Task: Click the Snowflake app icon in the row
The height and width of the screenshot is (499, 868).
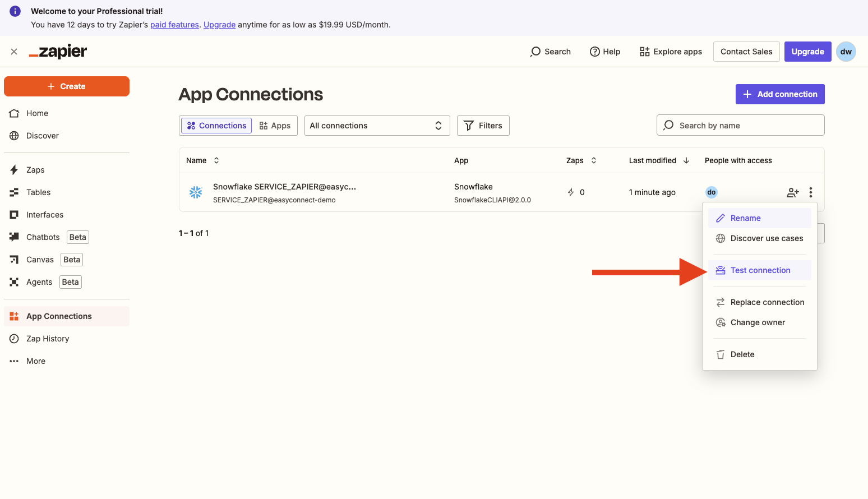Action: (196, 192)
